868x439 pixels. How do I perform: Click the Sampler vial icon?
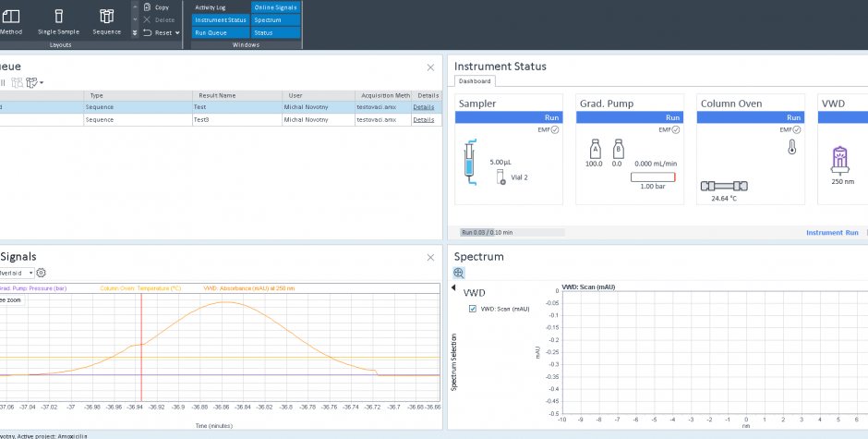[501, 177]
